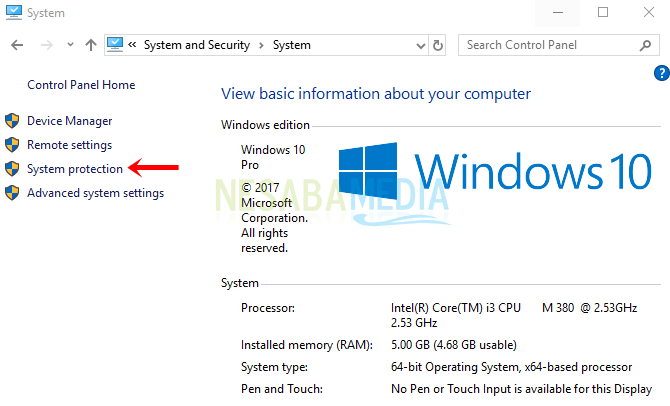This screenshot has width=670, height=406.
Task: Click the Forward arrow in the navigation bar
Action: [45, 45]
